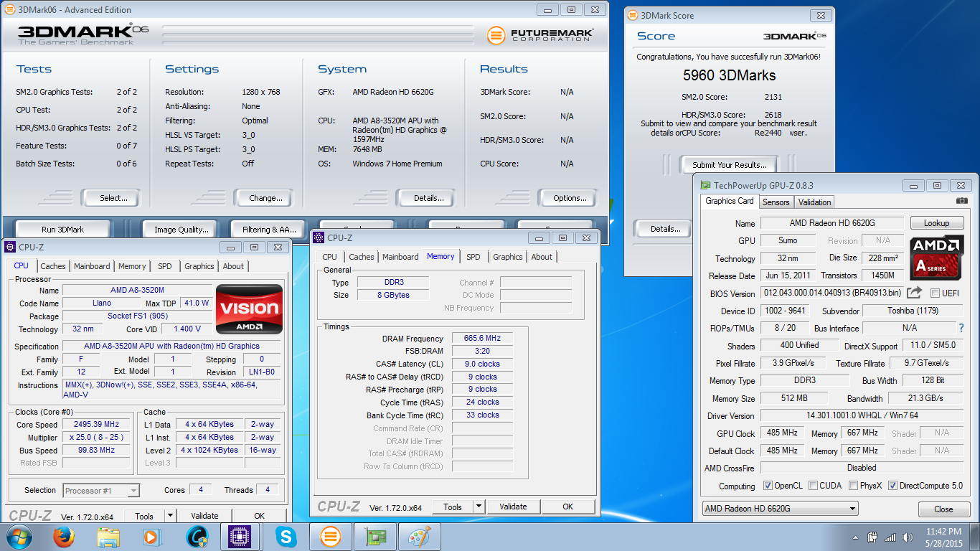The image size is (980, 551).
Task: Click DRAM Frequency value '665.6 MHz'
Action: tap(481, 338)
